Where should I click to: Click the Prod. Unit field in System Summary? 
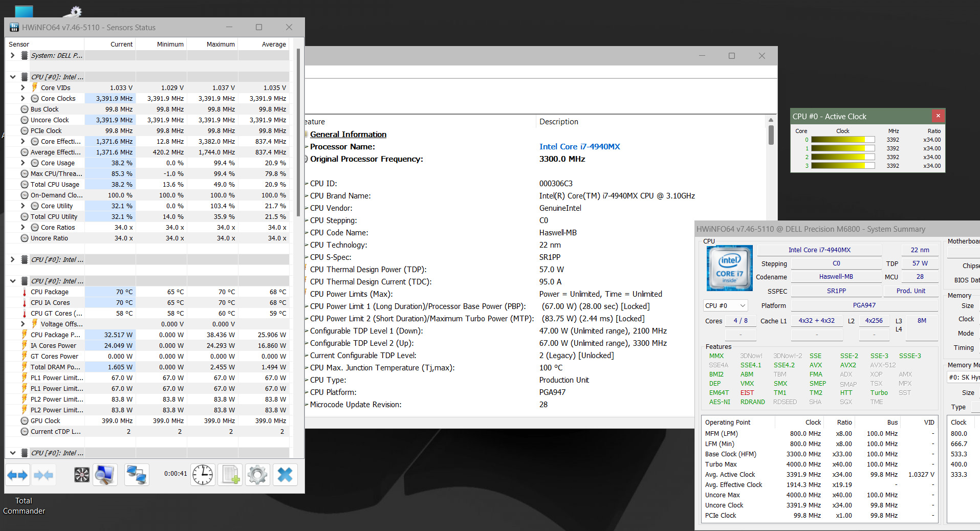(911, 291)
